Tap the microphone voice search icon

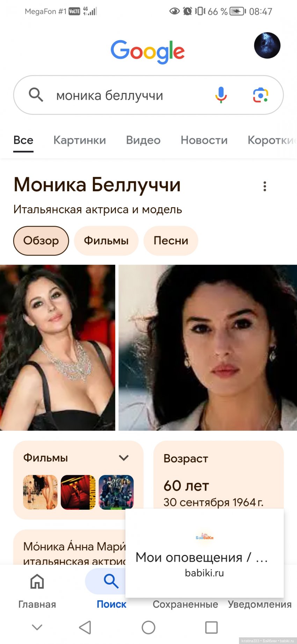[x=221, y=95]
